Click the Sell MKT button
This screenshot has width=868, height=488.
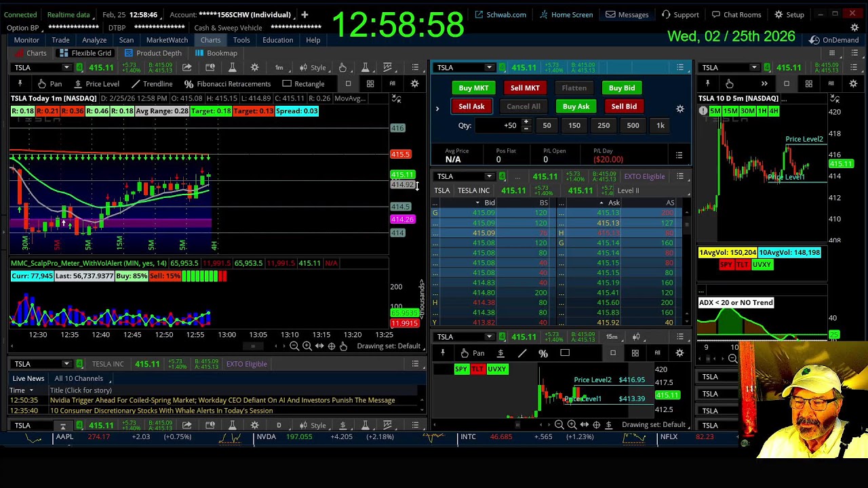[x=525, y=87]
